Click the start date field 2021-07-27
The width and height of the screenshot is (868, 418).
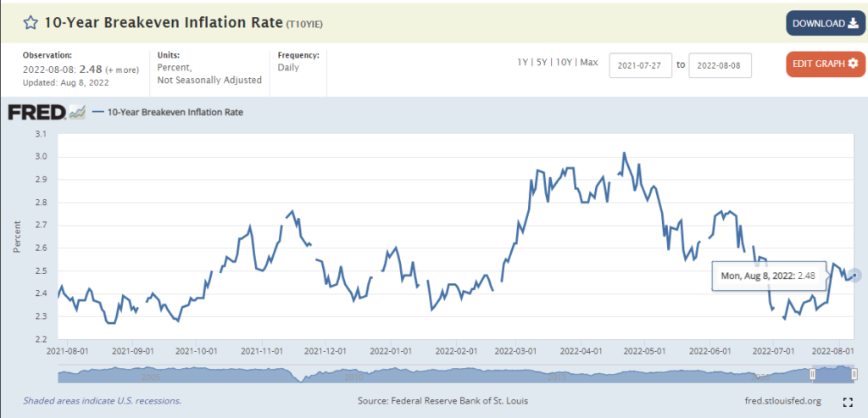[640, 64]
